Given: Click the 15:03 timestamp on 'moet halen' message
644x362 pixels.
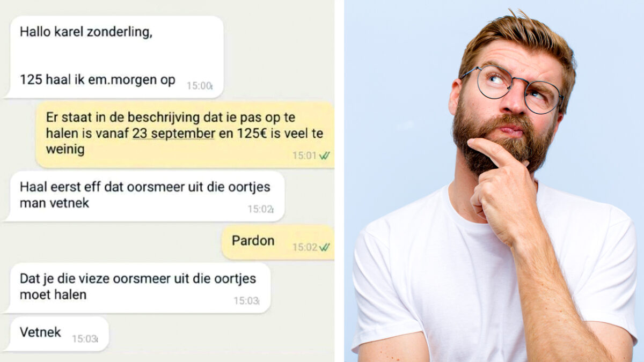Looking at the screenshot, I should [x=246, y=301].
